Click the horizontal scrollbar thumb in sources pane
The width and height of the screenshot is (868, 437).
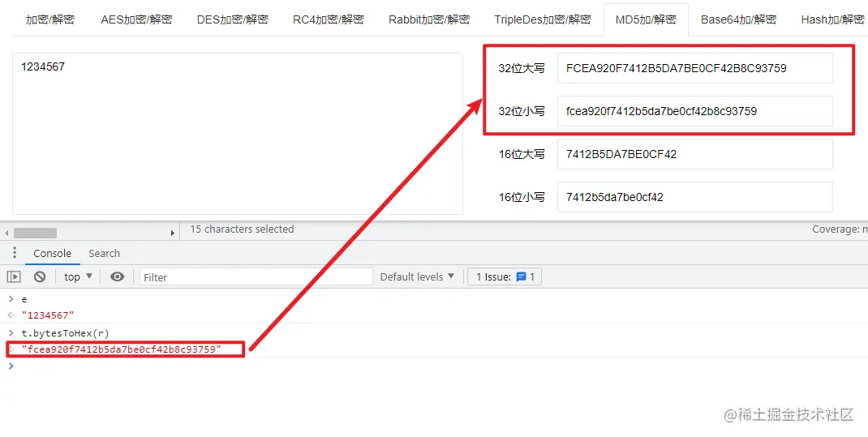coord(35,233)
